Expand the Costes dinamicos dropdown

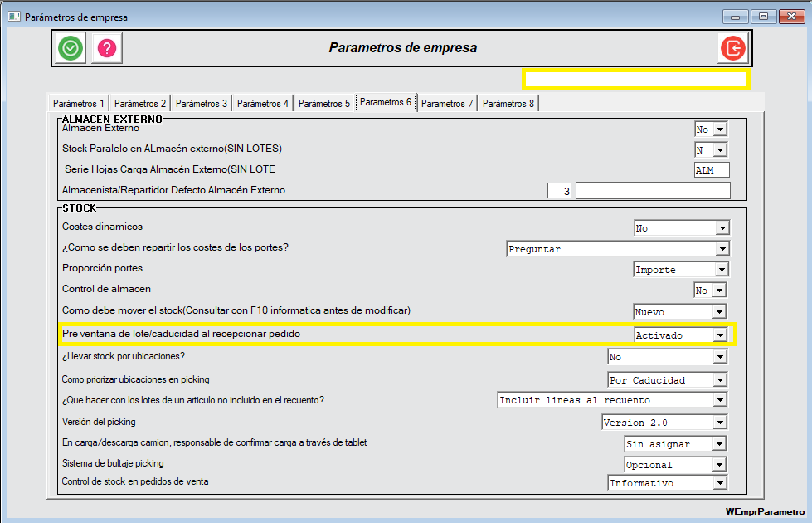722,228
